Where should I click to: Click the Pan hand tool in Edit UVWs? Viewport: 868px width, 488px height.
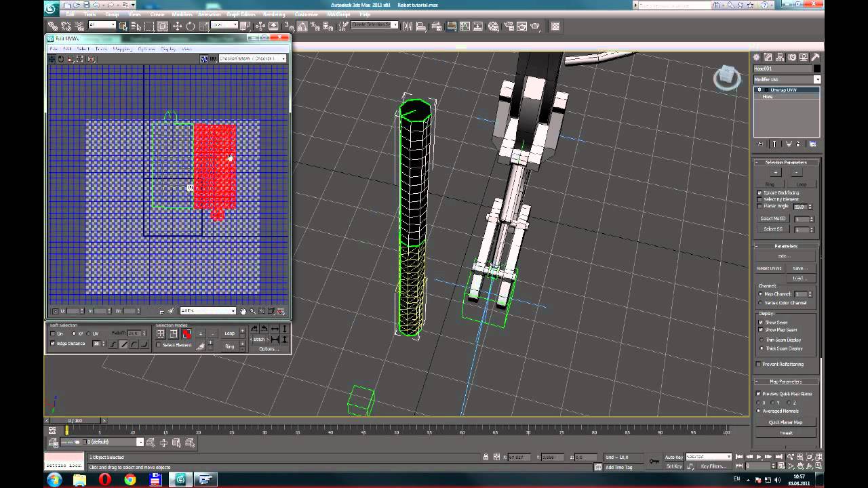point(243,311)
